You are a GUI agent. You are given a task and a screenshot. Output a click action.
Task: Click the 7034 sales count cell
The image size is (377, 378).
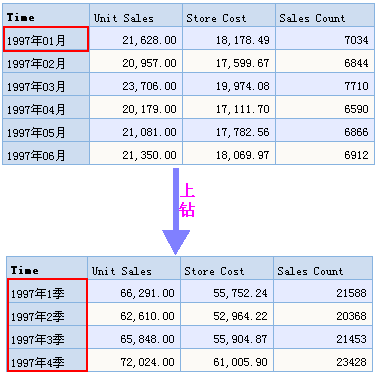(325, 39)
